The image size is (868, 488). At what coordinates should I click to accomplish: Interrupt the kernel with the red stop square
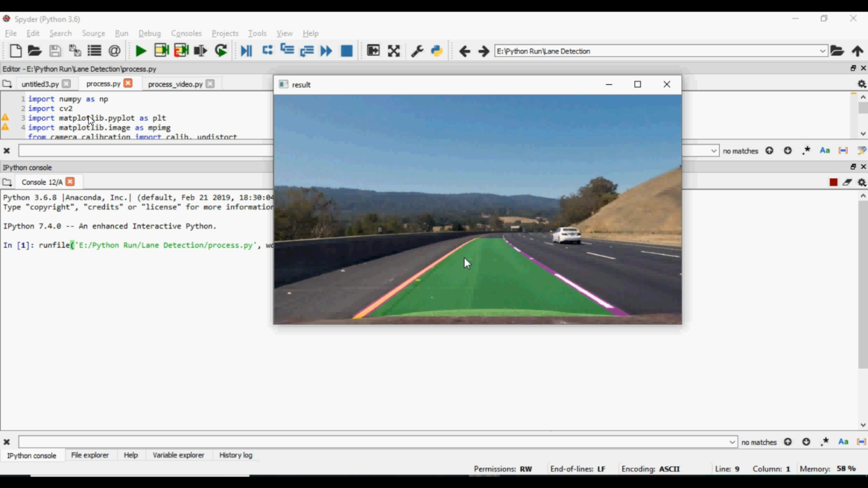[833, 182]
